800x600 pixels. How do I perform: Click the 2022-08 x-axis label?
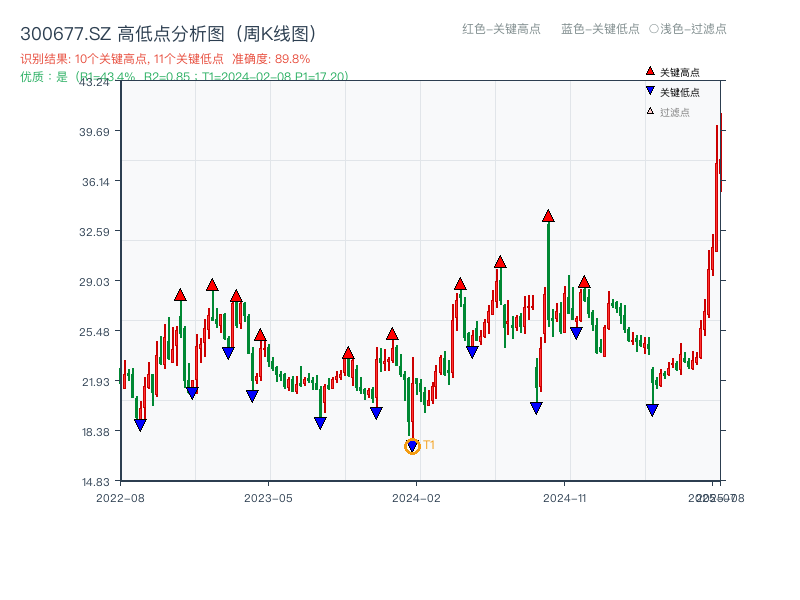[x=120, y=498]
